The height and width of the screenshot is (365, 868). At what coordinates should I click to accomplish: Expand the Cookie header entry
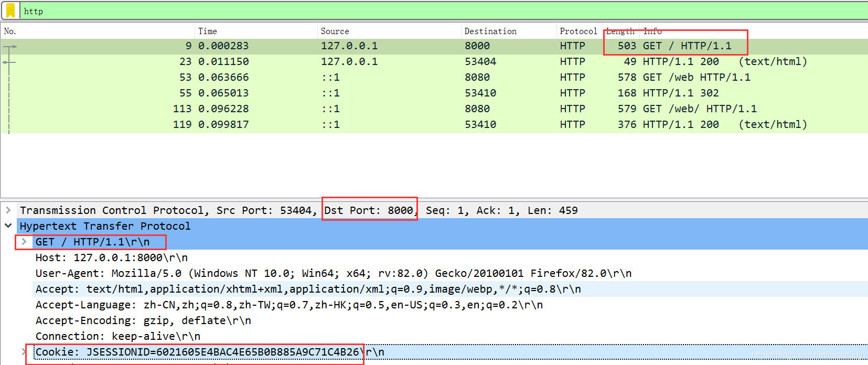pos(24,352)
